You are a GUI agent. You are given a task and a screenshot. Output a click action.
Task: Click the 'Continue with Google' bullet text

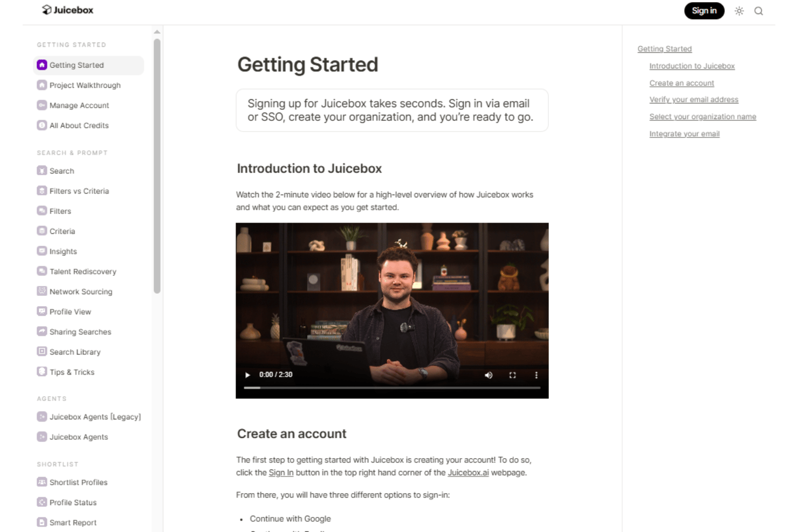point(290,519)
